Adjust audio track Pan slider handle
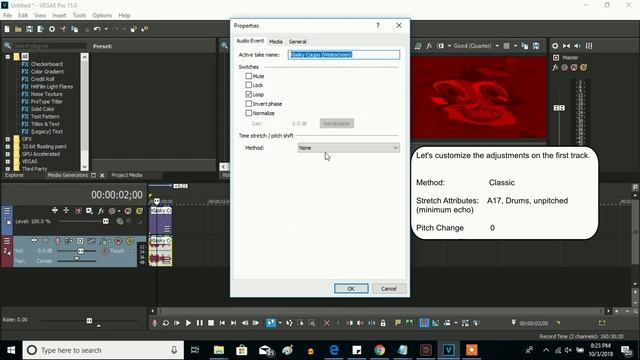 (76, 259)
